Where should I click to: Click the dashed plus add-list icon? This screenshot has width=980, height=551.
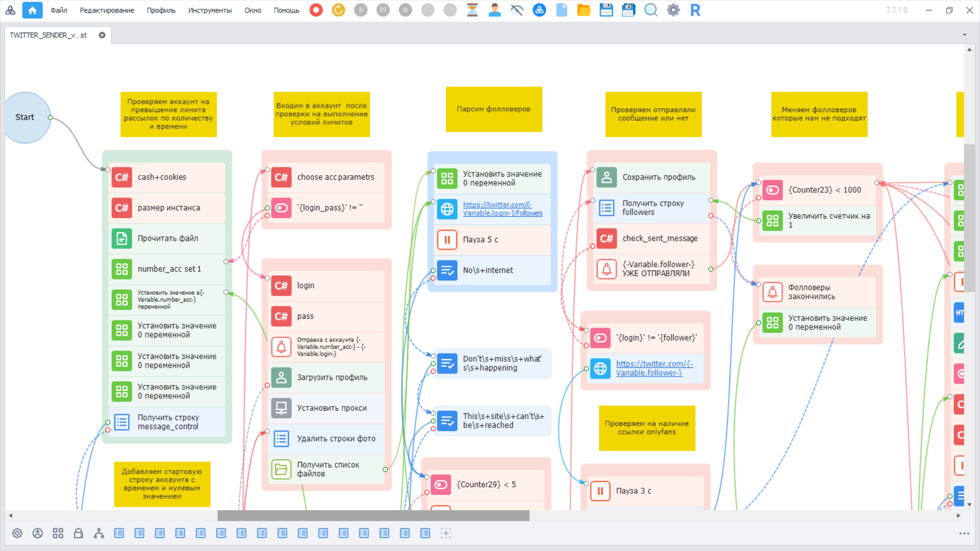click(446, 533)
